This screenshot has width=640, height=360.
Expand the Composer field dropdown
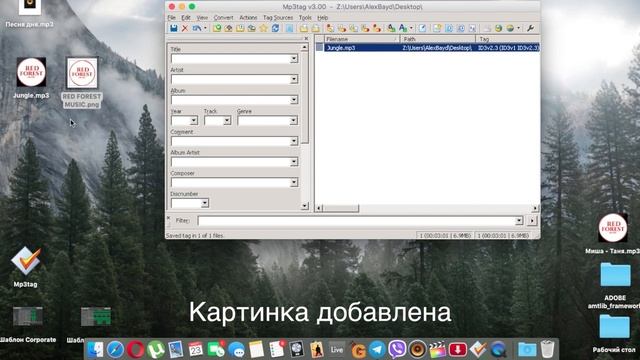[294, 182]
